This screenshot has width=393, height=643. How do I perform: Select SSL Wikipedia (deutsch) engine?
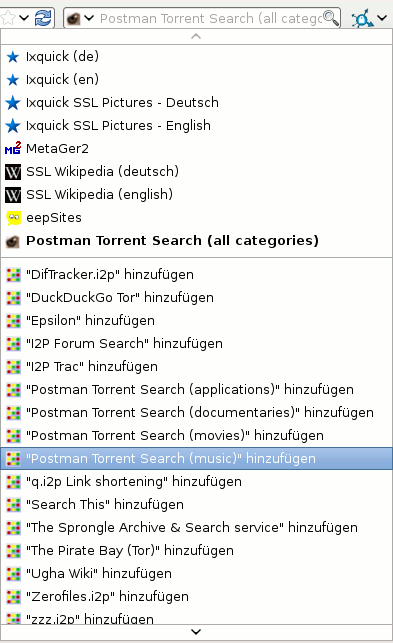coord(196,171)
